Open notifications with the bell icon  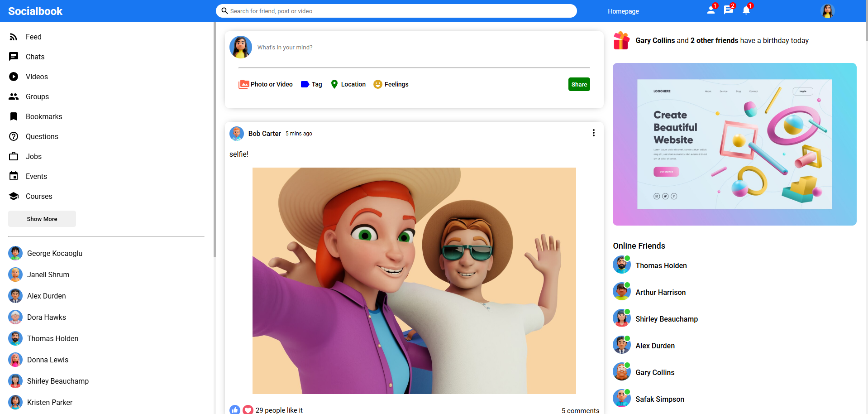746,10
